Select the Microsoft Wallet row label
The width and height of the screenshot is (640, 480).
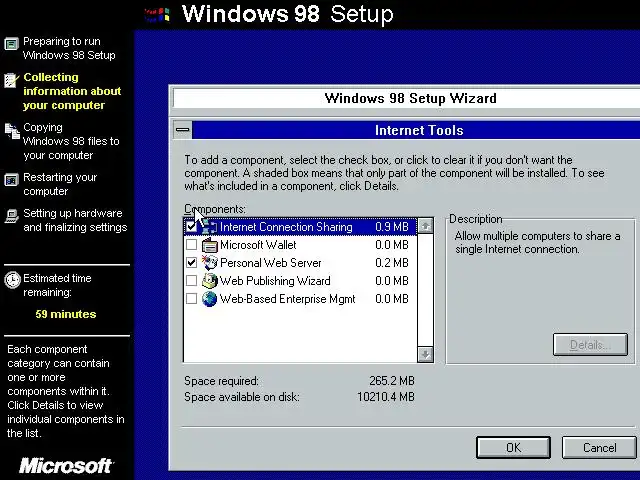(258, 245)
